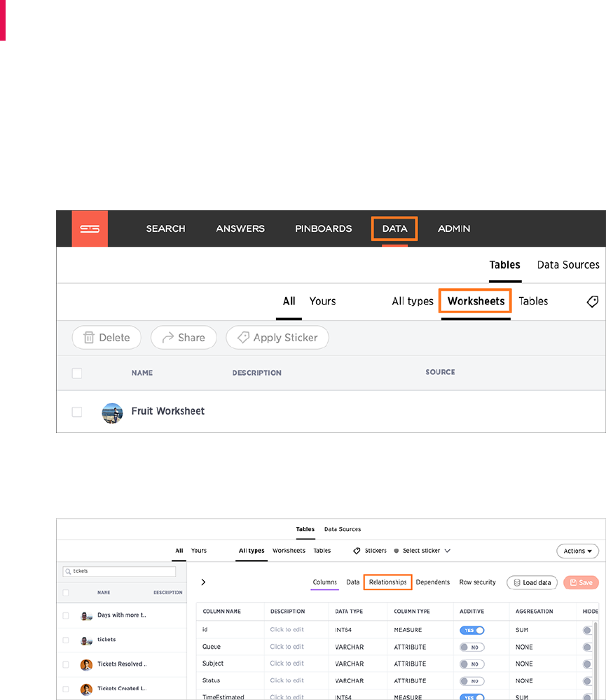Open the ANSWERS navigation item

click(x=240, y=228)
